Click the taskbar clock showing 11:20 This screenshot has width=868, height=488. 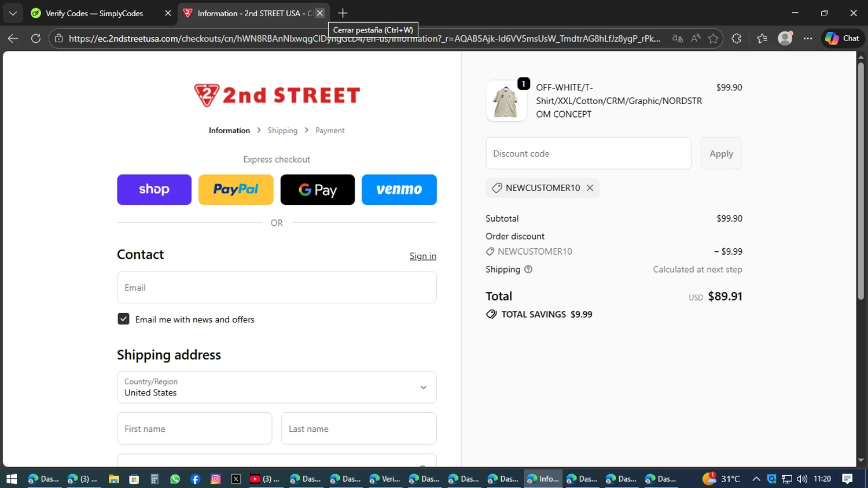(x=822, y=479)
